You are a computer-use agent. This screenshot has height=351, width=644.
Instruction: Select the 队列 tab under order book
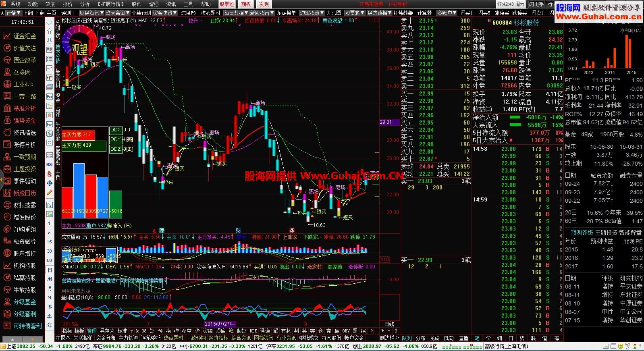point(407,338)
